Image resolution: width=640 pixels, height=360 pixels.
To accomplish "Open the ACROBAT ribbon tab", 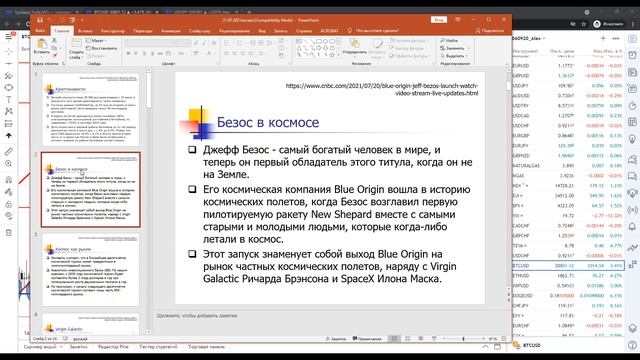I will (329, 31).
